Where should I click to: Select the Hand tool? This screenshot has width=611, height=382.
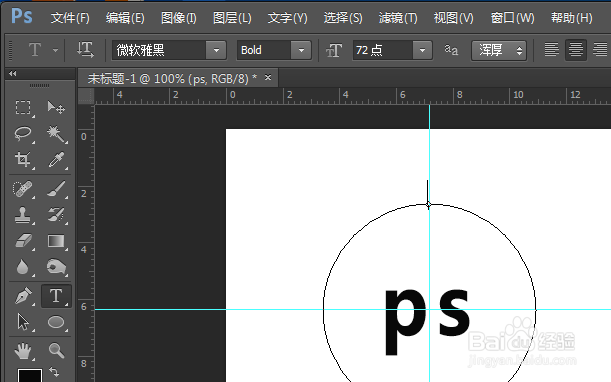click(x=23, y=350)
